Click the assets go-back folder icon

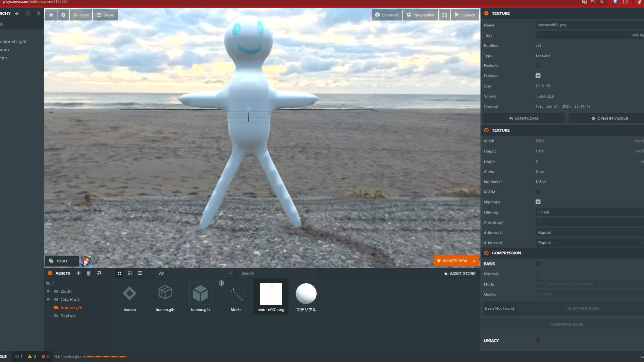click(99, 273)
